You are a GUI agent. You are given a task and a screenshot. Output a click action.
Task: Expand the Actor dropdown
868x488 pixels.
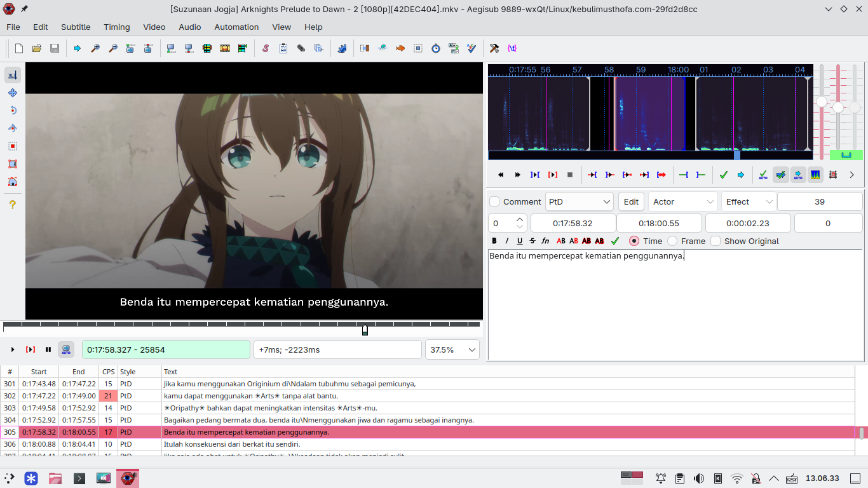683,201
